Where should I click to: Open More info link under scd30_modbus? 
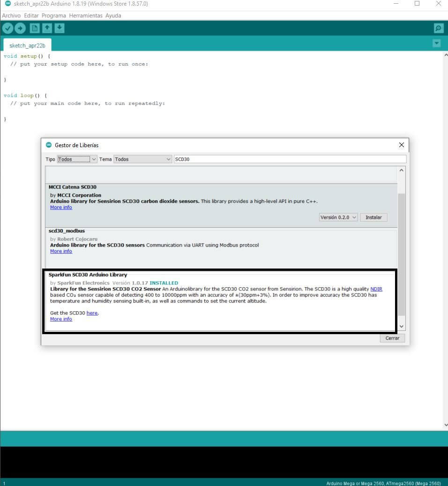61,251
